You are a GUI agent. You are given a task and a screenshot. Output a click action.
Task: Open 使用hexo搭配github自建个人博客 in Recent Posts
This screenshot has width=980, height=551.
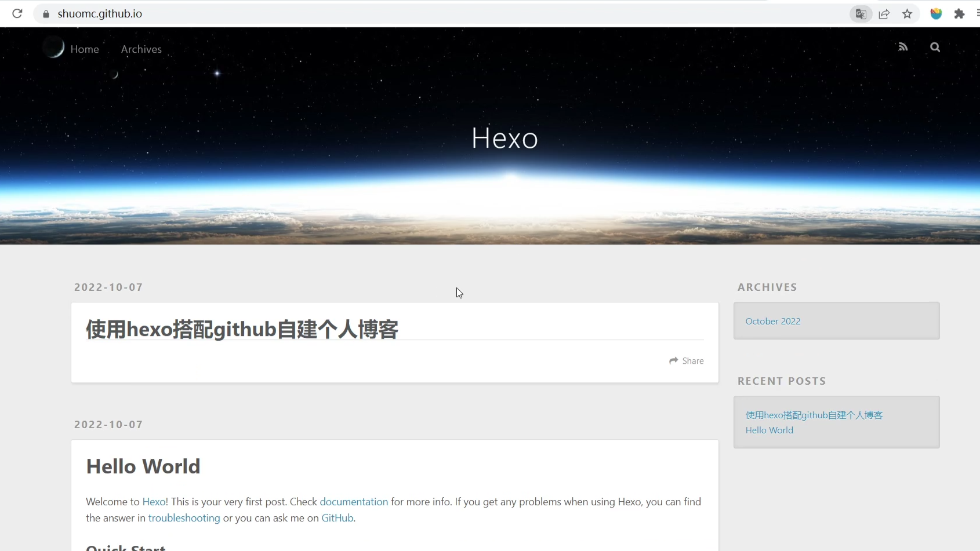[x=814, y=415]
